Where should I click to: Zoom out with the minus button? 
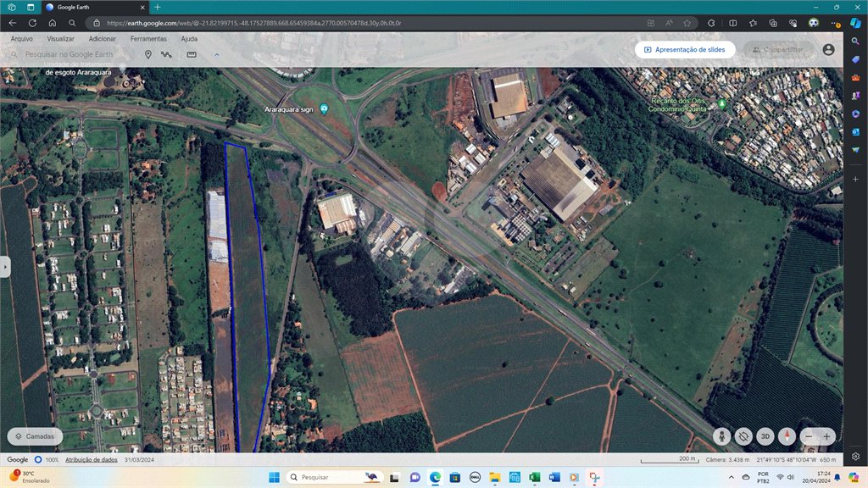pos(809,436)
